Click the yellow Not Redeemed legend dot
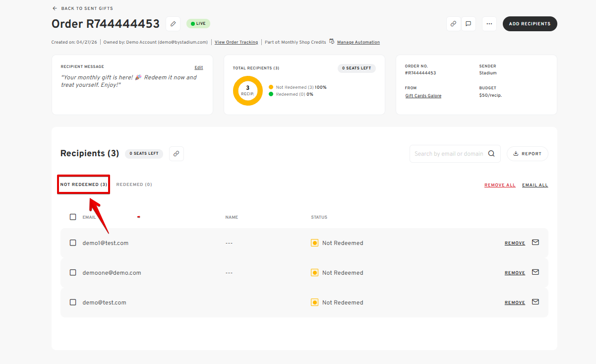Viewport: 596px width, 364px height. pos(271,87)
